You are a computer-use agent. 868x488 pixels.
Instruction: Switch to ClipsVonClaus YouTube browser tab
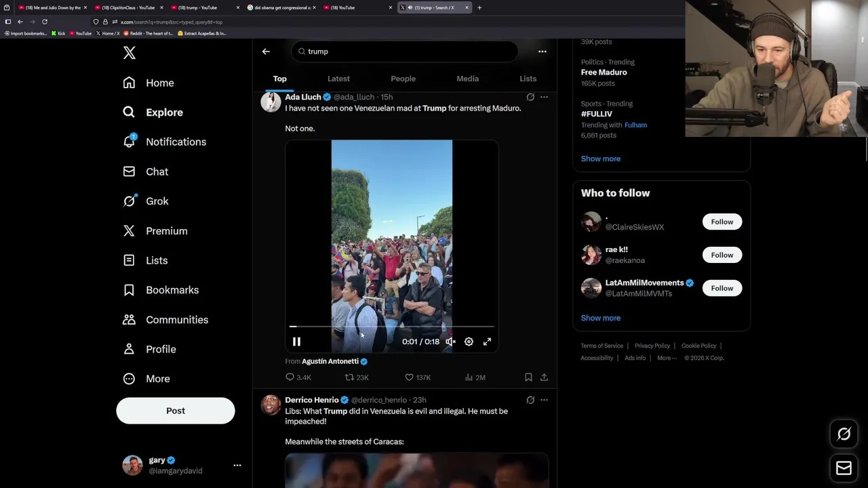127,7
